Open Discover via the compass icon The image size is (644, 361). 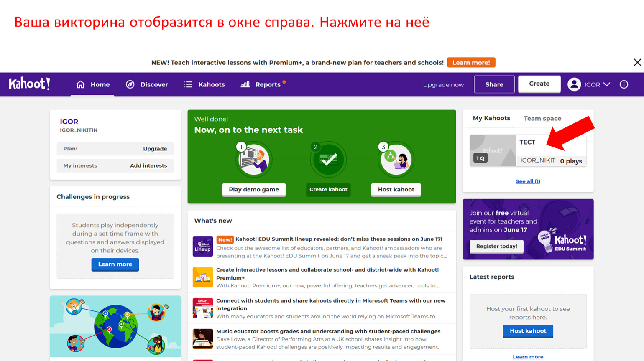click(x=130, y=84)
